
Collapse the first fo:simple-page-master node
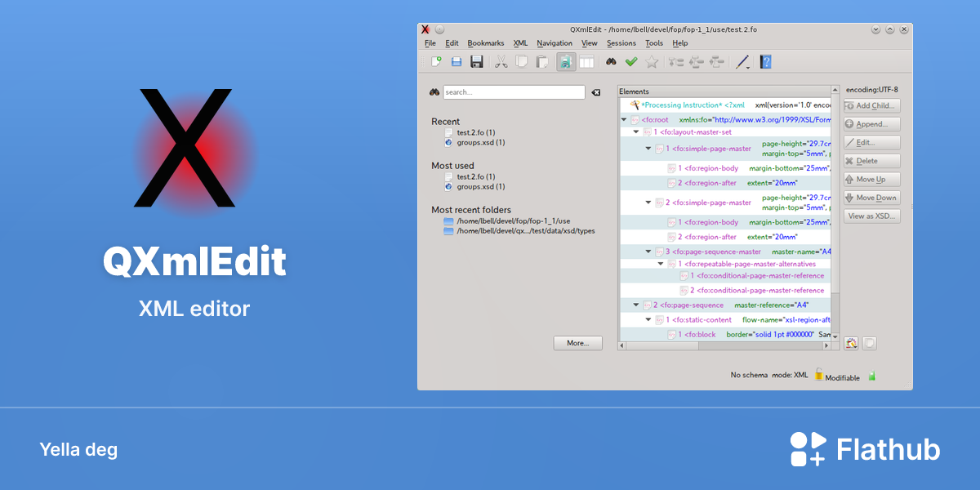coord(648,149)
